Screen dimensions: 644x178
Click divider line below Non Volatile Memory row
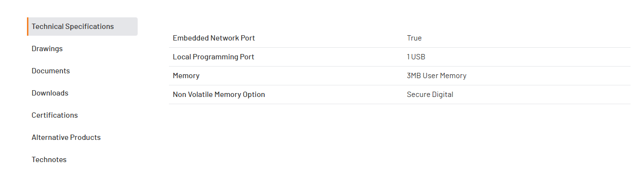(x=399, y=104)
